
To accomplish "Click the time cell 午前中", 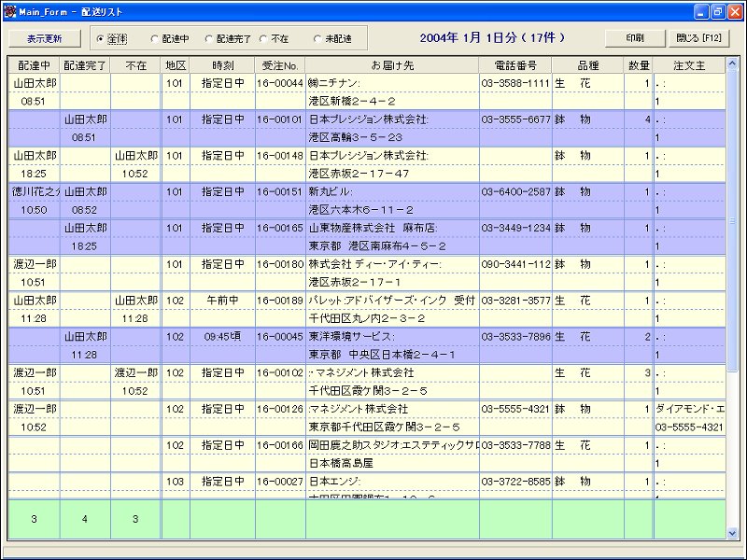I will [222, 300].
